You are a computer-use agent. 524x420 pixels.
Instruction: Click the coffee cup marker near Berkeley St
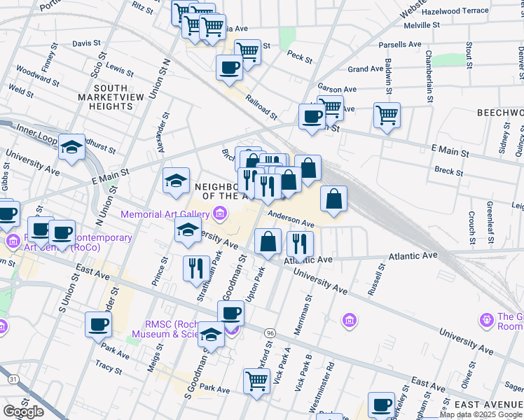pos(381,405)
